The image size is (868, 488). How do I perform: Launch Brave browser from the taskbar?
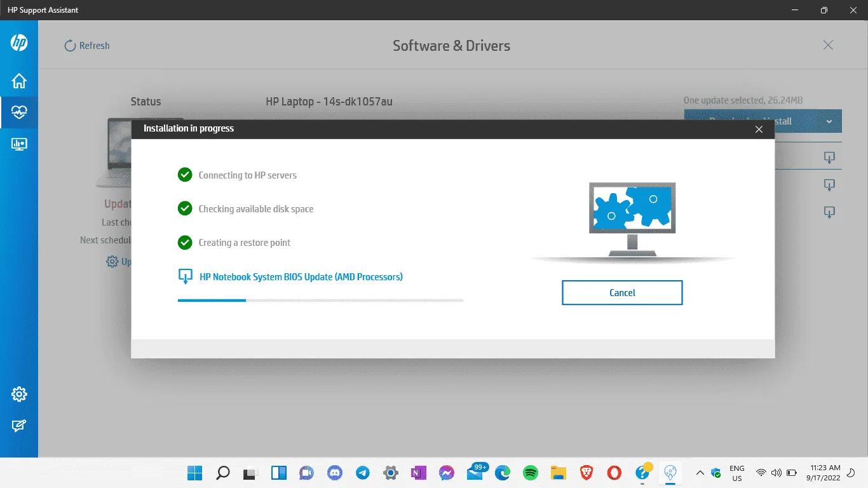[586, 473]
